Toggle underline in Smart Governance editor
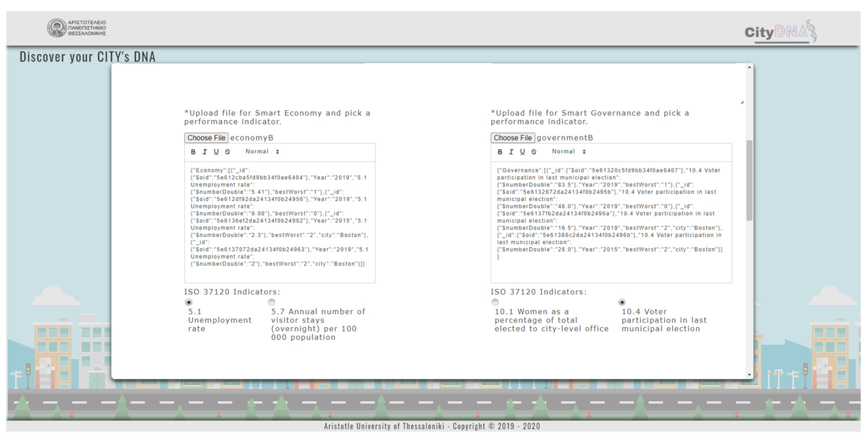This screenshot has height=440, width=868. tap(522, 152)
